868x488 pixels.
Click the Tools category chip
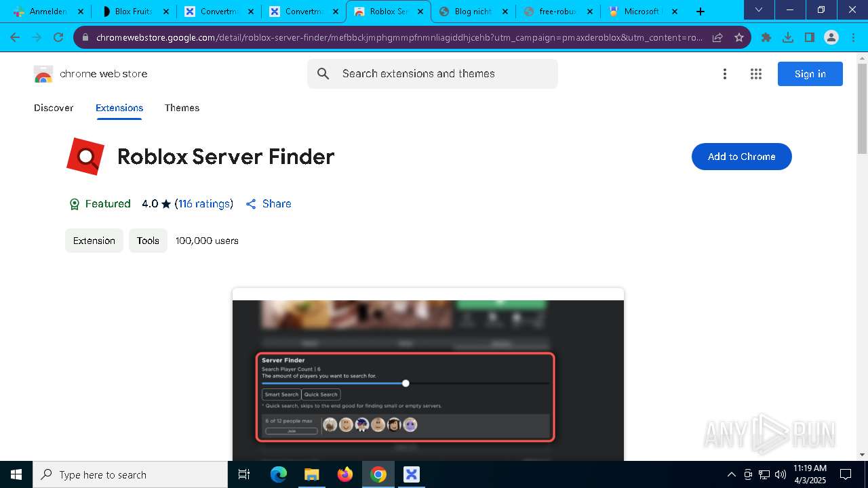[x=148, y=241]
